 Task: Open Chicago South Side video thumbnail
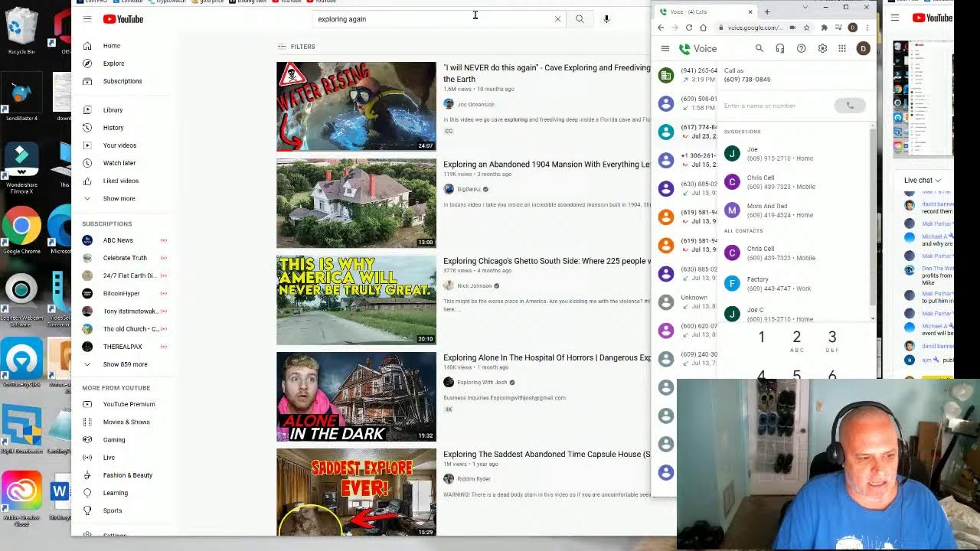point(356,300)
